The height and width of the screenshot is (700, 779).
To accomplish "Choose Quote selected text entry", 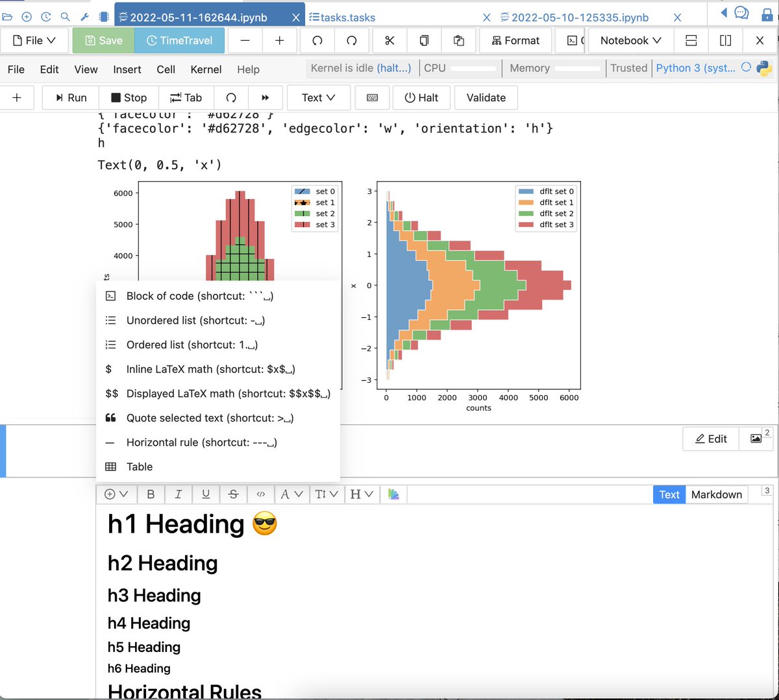I will 218,418.
